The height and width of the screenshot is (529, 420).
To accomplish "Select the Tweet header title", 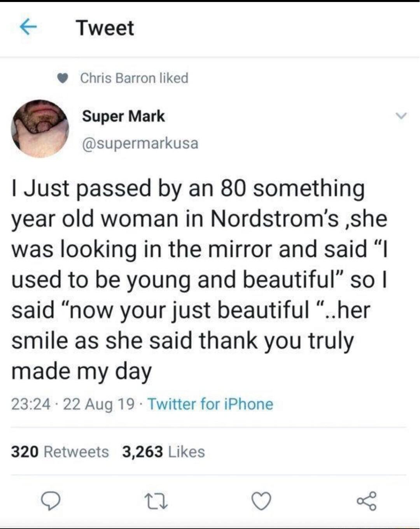I will coord(104,28).
